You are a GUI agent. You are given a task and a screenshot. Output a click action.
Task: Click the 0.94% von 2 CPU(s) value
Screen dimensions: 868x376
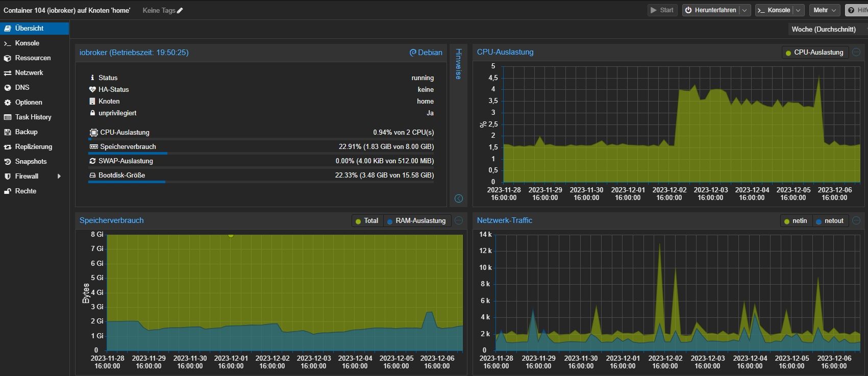pos(403,132)
